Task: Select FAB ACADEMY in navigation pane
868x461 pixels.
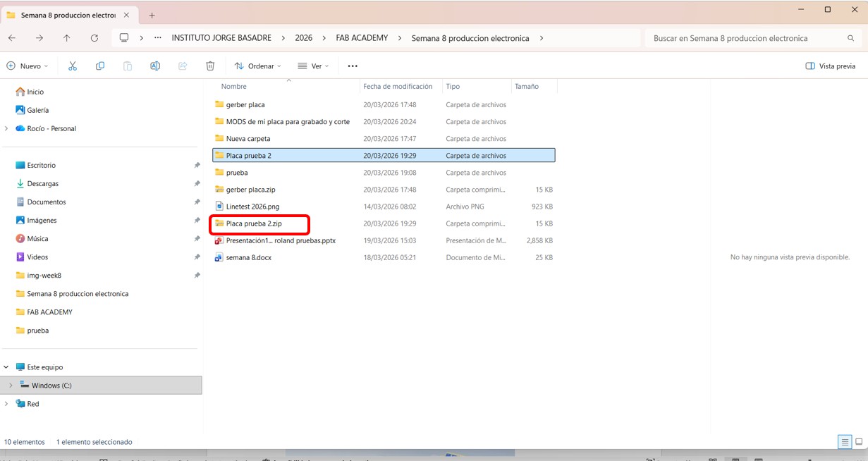Action: pyautogui.click(x=49, y=312)
